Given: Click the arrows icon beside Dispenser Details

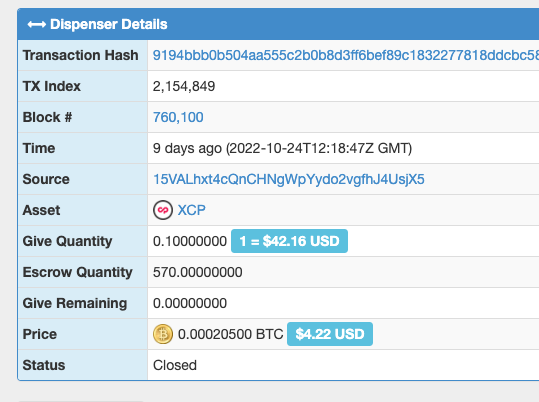Looking at the screenshot, I should point(37,24).
